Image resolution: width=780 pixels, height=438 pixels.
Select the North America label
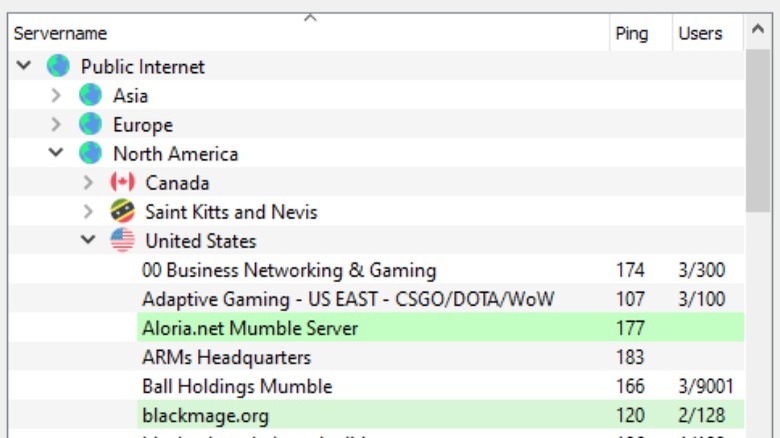176,153
